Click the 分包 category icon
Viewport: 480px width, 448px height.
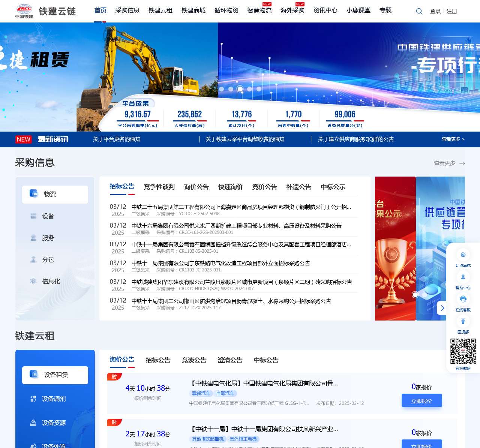click(x=33, y=259)
